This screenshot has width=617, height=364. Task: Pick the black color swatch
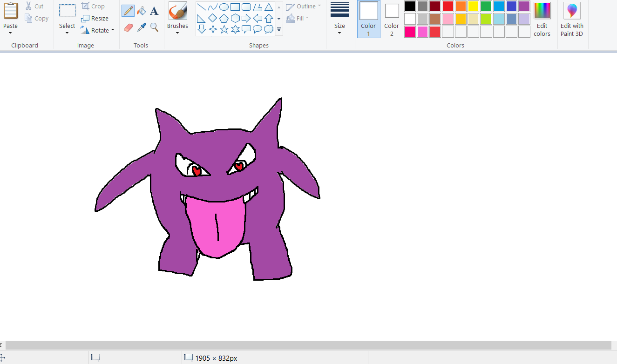(410, 6)
